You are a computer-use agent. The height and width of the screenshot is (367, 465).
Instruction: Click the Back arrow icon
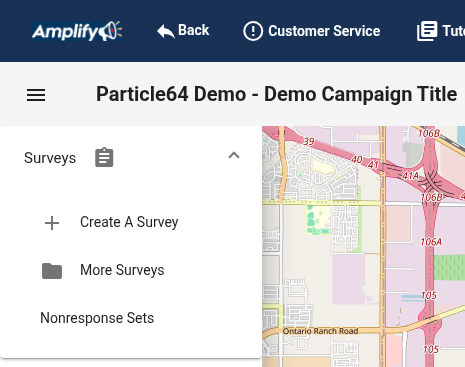coord(166,31)
